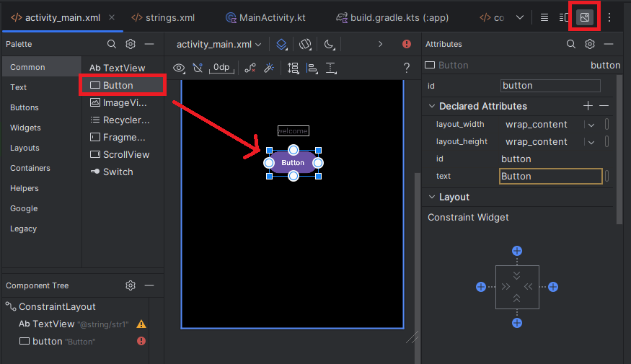Toggle autoconnect to parent magnet icon
Screen dimensions: 631x364
click(198, 68)
